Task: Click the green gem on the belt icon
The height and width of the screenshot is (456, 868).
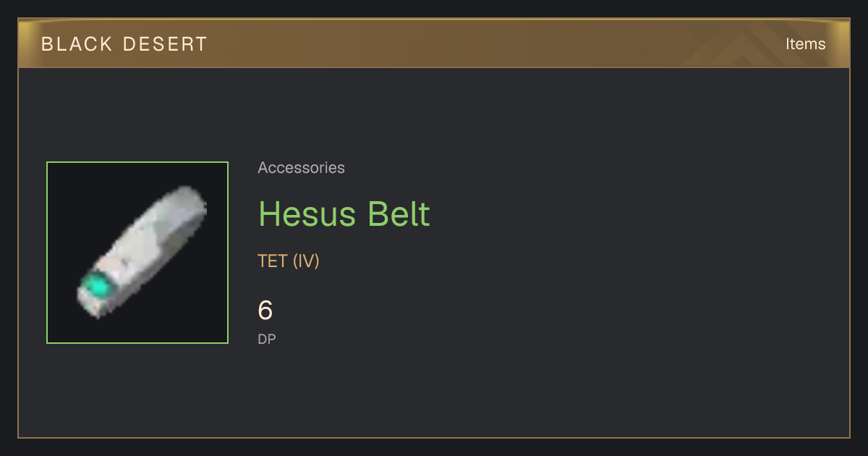Action: coord(95,287)
